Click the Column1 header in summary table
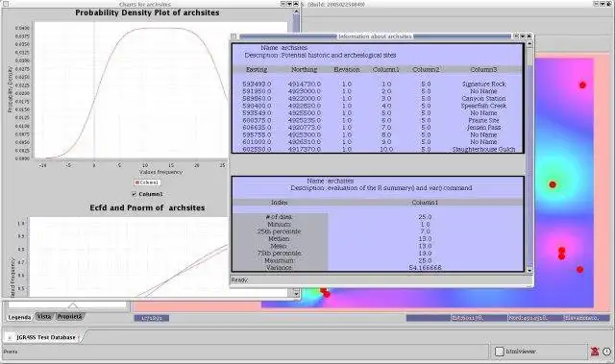Viewport: 615px width, 364px height. coord(425,203)
